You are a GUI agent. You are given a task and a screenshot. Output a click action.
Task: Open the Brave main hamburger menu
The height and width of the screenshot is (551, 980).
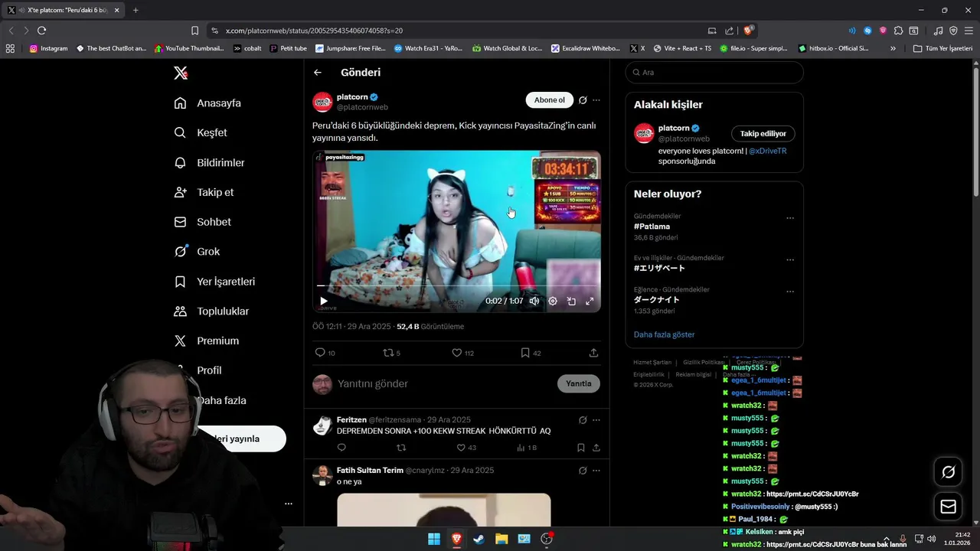[968, 31]
